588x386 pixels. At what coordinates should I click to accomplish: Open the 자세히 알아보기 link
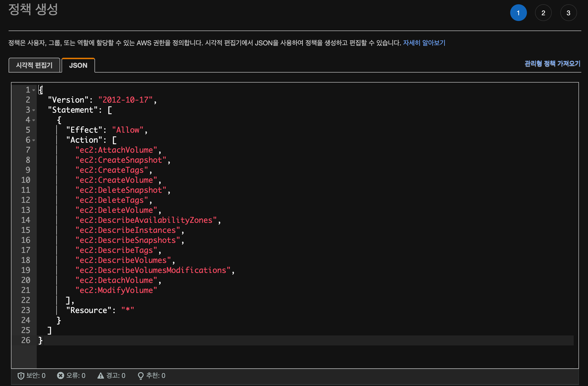tap(424, 43)
